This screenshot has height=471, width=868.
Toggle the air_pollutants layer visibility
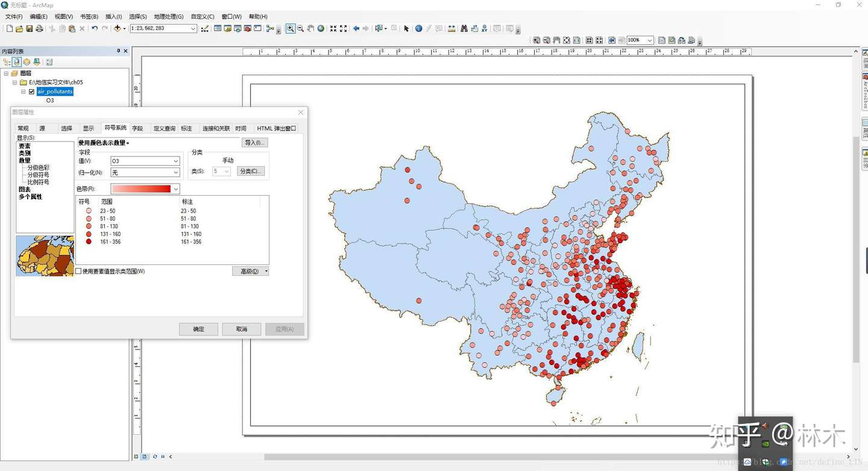(x=32, y=92)
